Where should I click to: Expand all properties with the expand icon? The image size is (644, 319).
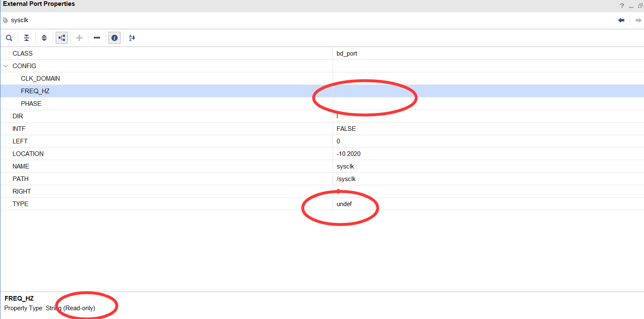click(44, 38)
